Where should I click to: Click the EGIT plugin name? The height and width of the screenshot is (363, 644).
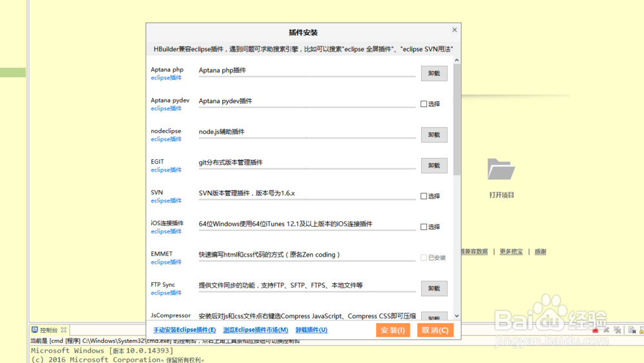tap(157, 162)
